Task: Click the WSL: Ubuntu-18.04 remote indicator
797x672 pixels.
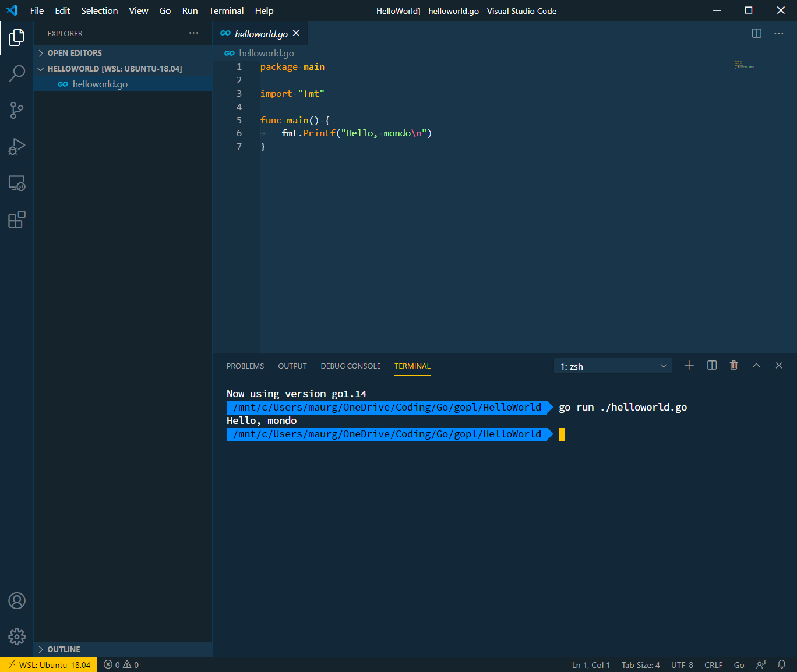Action: click(x=49, y=664)
